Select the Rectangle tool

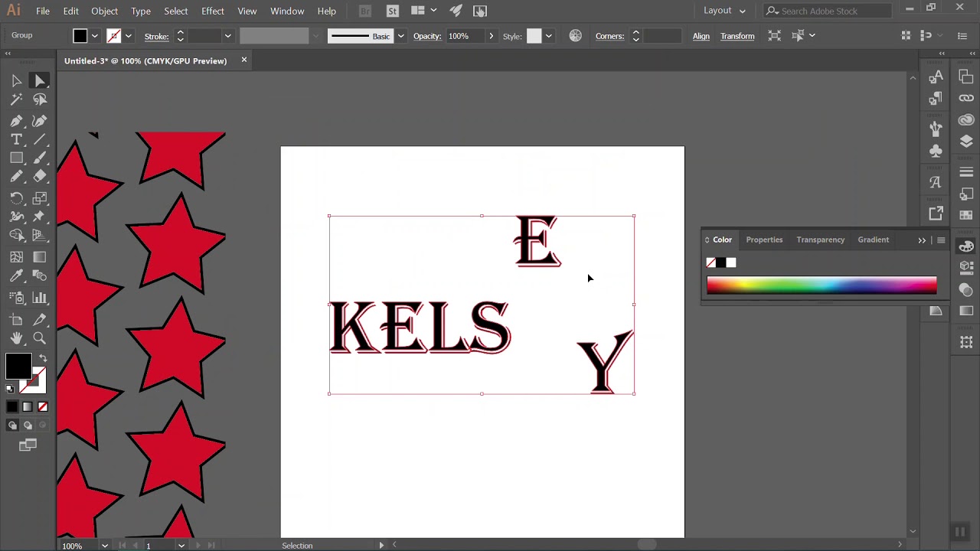16,158
